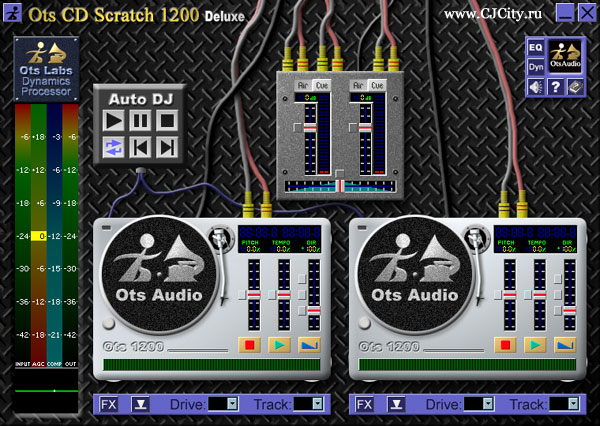The image size is (600, 426).
Task: Click eject icon for left deck
Action: point(140,405)
